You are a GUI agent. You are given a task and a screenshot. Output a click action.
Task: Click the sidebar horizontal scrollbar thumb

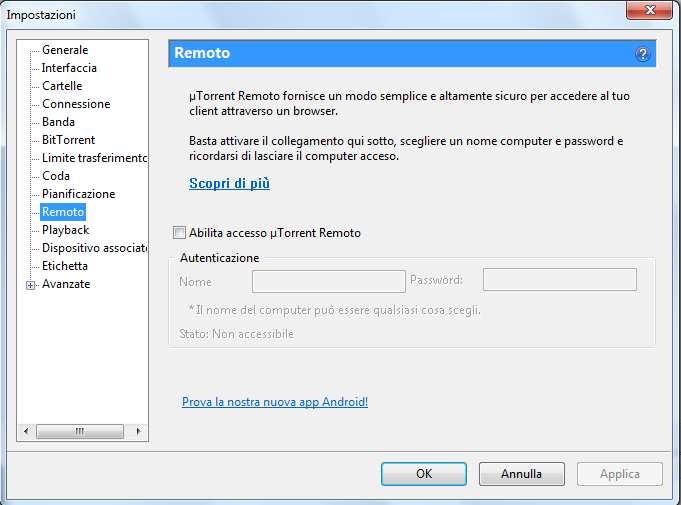pyautogui.click(x=80, y=431)
